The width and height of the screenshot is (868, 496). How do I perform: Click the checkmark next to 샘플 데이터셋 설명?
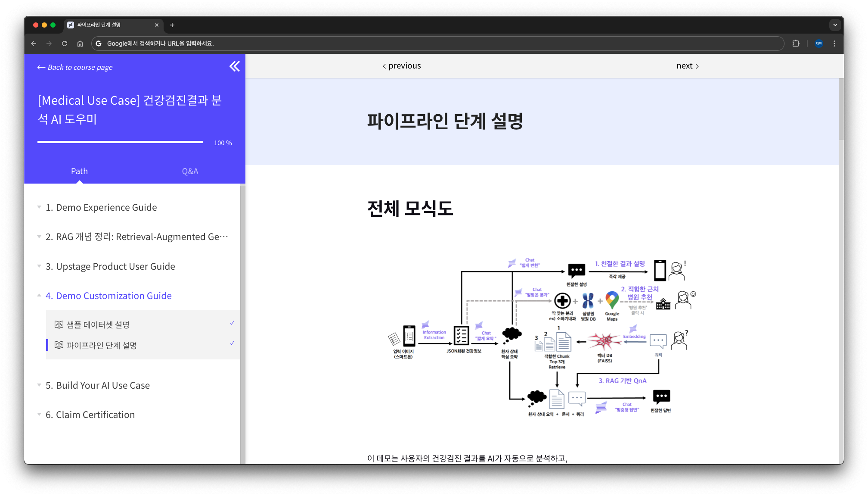[232, 323]
